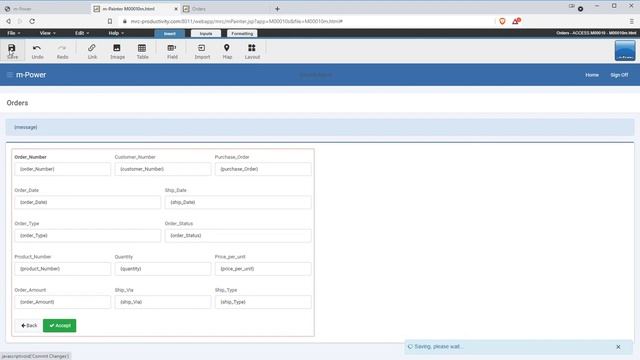Click the customer_Number input field
This screenshot has width=640, height=360.
pyautogui.click(x=163, y=169)
